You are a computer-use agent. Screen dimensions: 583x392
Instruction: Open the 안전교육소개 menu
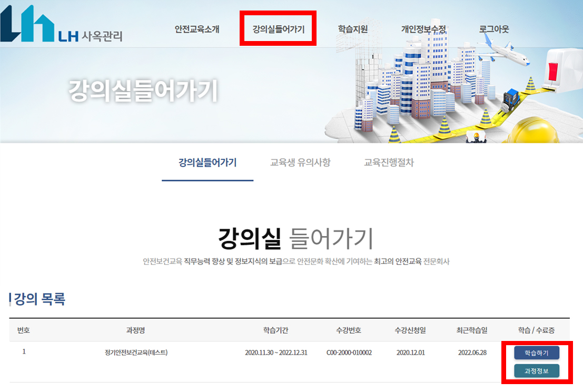tap(197, 29)
